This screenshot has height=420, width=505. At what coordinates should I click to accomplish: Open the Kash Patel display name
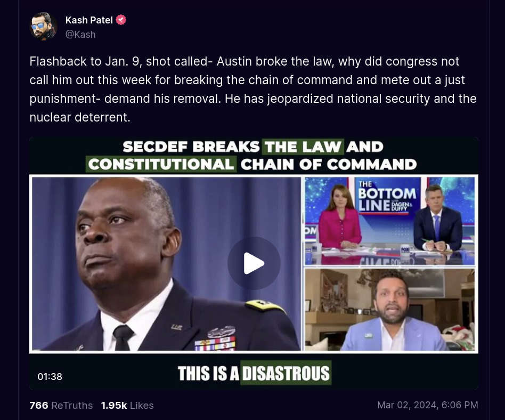tap(89, 20)
